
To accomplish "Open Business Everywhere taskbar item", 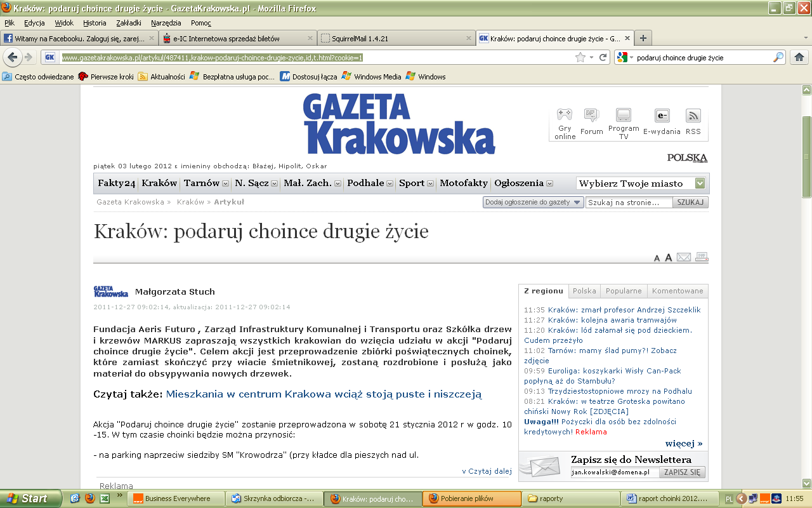I will click(x=176, y=498).
